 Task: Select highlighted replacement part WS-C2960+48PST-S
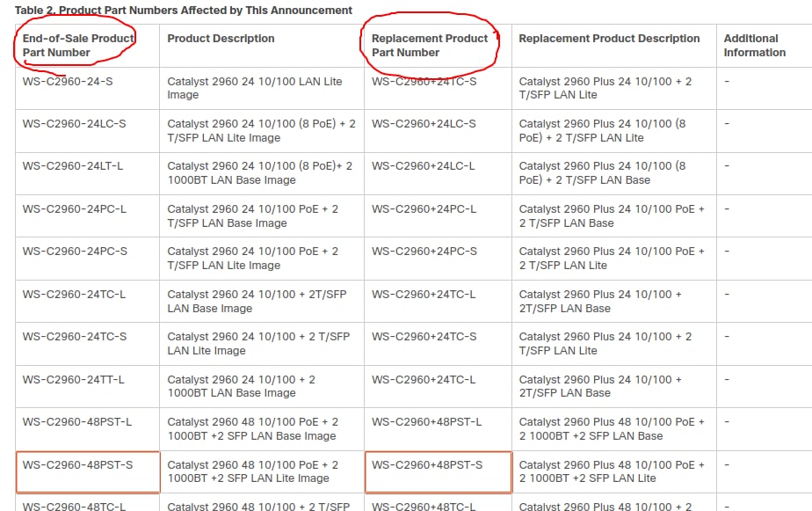[439, 471]
